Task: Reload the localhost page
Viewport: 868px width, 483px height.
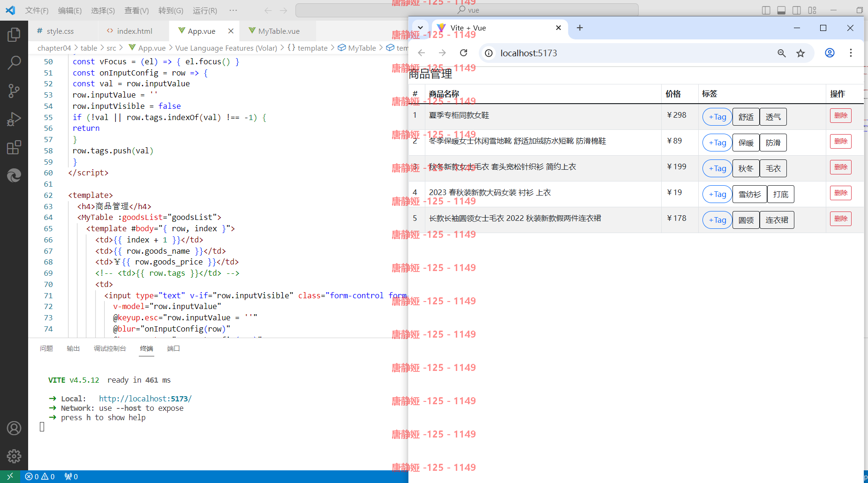Action: pos(463,53)
